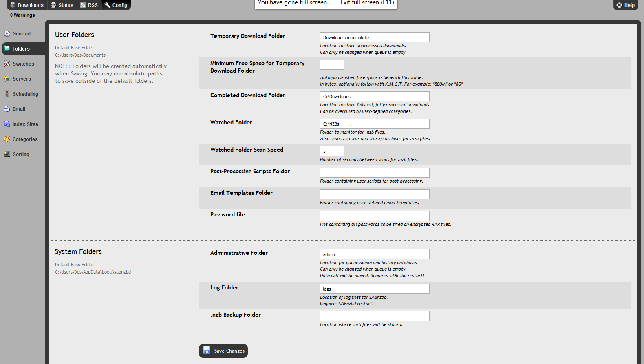The image size is (644, 364).
Task: Click the Folders icon in sidebar
Action: [7, 49]
